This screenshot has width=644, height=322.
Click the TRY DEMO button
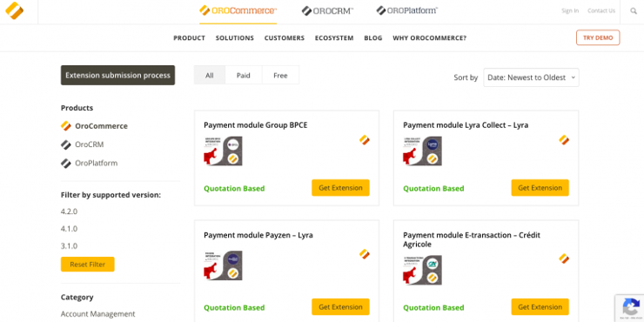pyautogui.click(x=598, y=37)
